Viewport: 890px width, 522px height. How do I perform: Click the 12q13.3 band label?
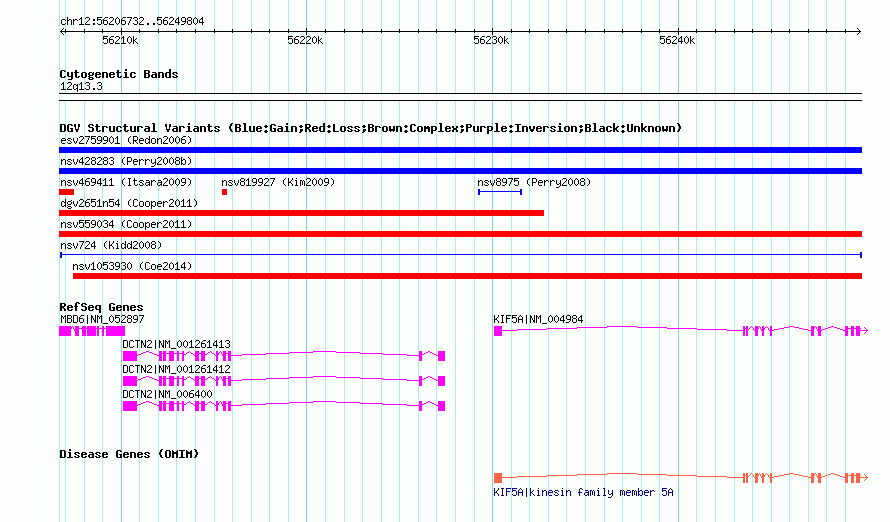pos(81,86)
